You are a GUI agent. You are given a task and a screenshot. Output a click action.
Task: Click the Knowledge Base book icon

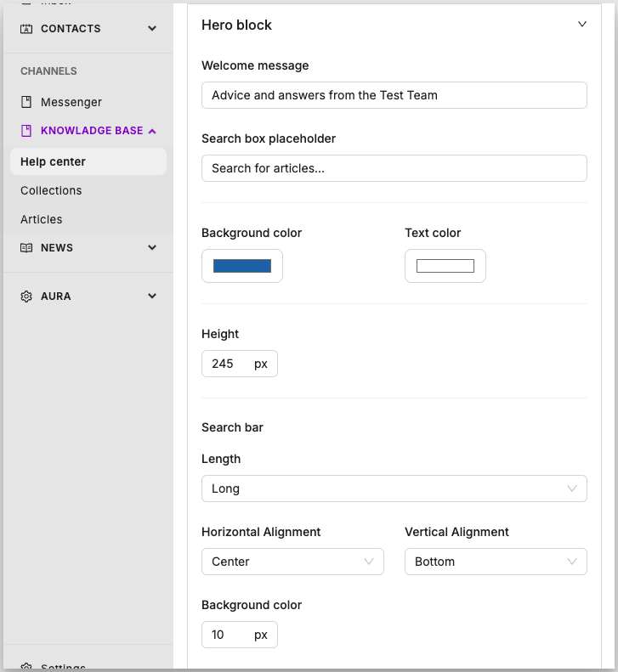26,131
